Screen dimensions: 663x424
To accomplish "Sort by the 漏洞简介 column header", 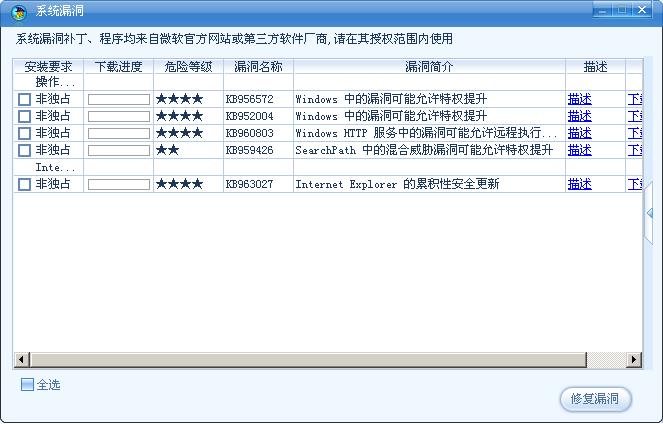I will [429, 66].
